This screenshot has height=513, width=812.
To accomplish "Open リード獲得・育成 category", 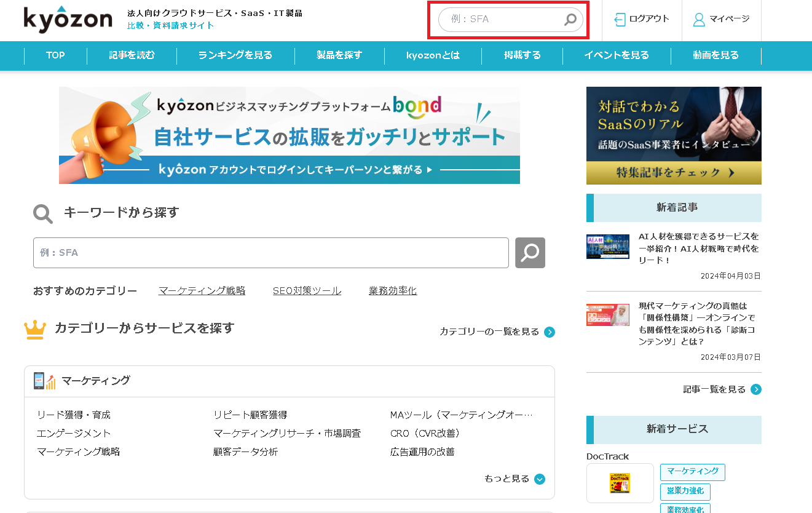I will pos(74,415).
